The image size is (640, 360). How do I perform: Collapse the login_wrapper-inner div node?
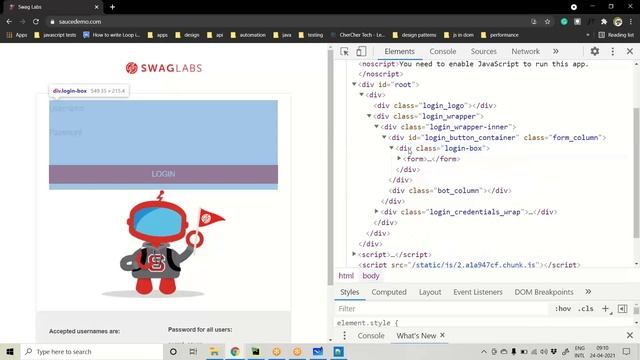tap(376, 127)
